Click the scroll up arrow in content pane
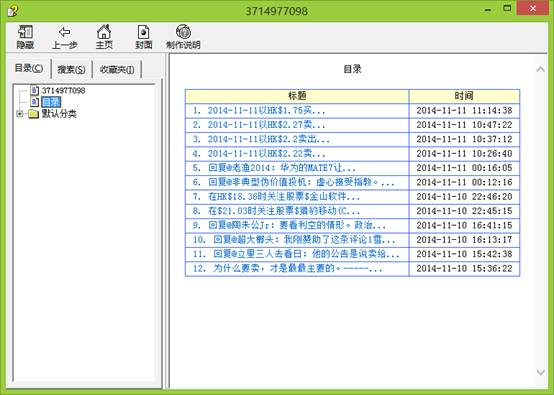The image size is (554, 395). pos(540,69)
